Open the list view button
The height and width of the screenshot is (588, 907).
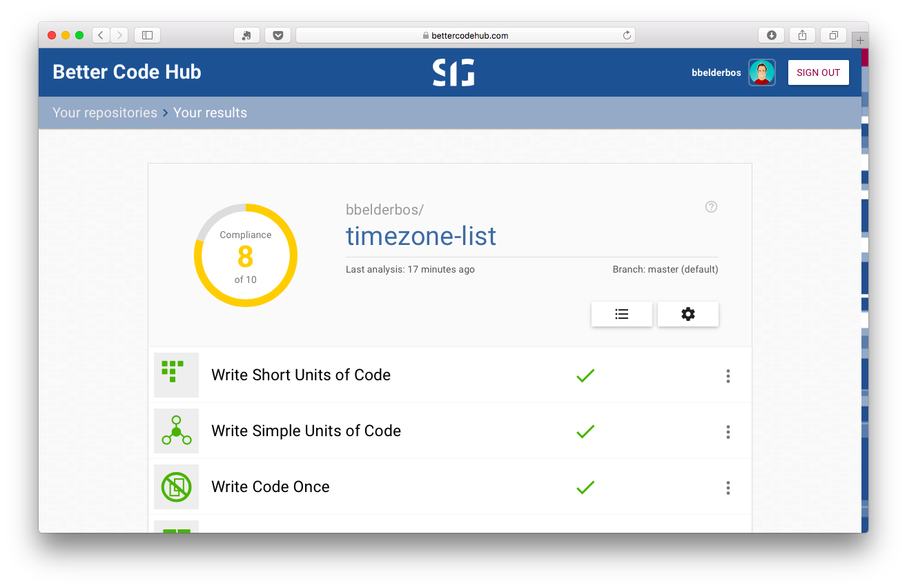[621, 314]
